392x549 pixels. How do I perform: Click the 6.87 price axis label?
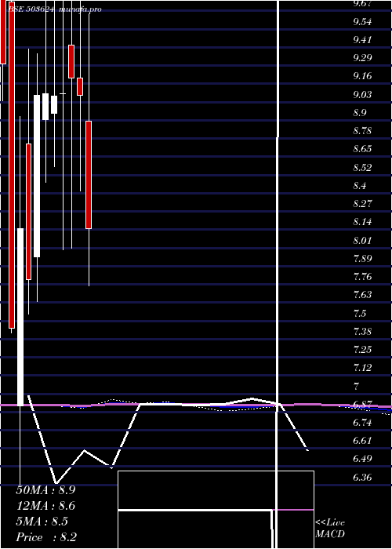pyautogui.click(x=362, y=405)
